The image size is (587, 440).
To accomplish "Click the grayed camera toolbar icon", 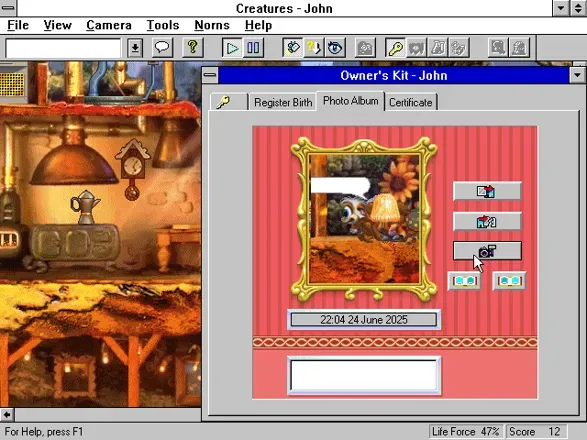I will click(x=365, y=48).
